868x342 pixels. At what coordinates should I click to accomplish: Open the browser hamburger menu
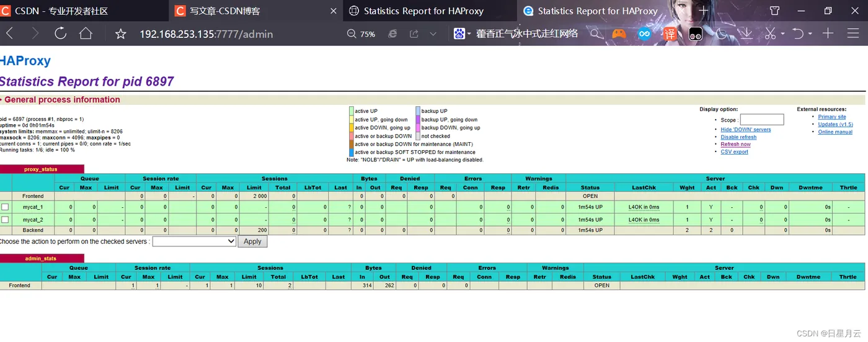pyautogui.click(x=854, y=34)
